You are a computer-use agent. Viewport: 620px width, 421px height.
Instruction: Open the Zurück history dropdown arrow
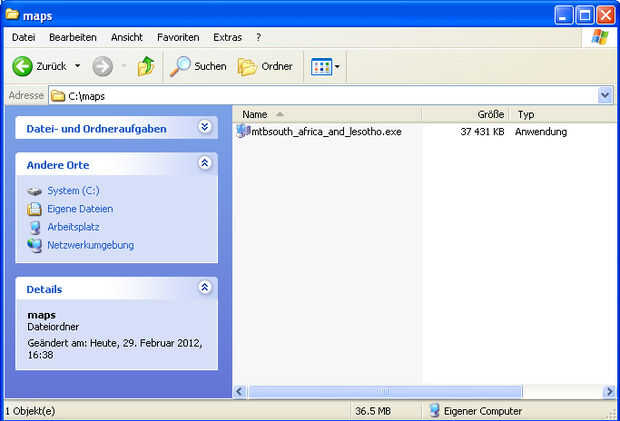pos(78,66)
